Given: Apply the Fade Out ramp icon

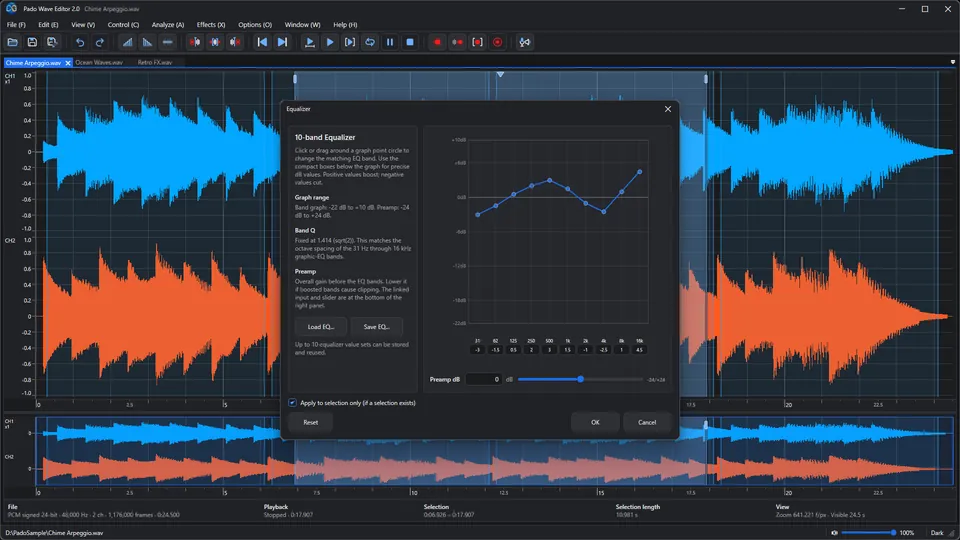Looking at the screenshot, I should [148, 42].
